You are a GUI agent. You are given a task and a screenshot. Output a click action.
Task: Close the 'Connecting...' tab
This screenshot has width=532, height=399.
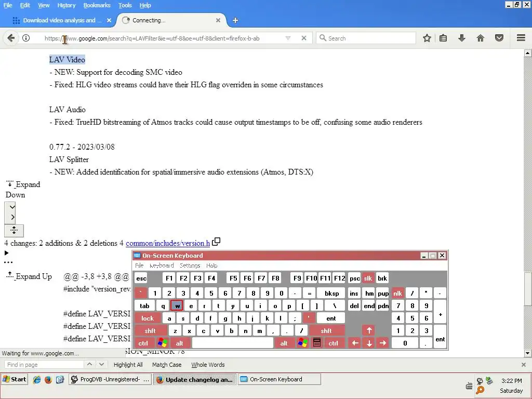pos(218,20)
